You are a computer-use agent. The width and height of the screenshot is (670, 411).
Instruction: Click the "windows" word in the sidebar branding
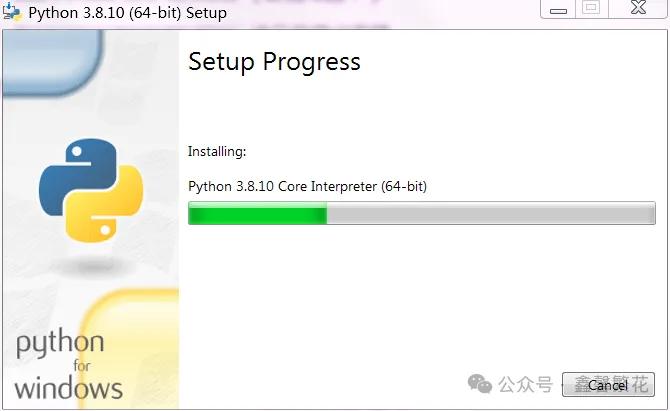coord(68,387)
